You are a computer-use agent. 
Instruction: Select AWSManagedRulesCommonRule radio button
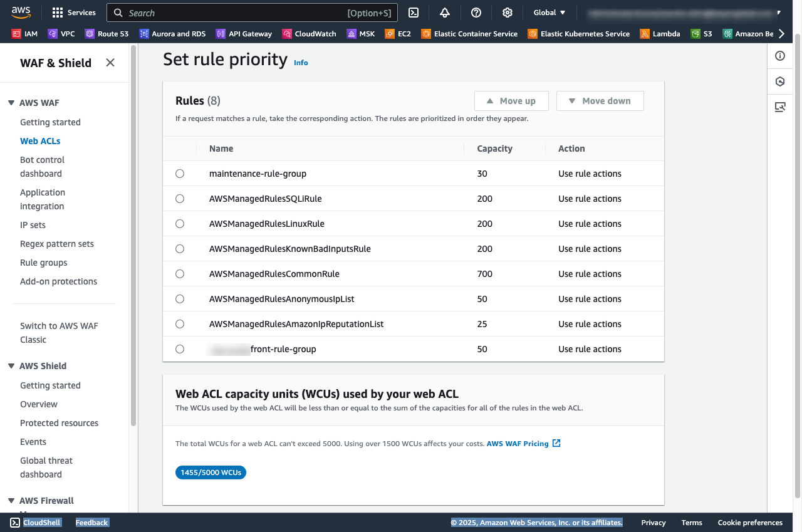pos(180,274)
